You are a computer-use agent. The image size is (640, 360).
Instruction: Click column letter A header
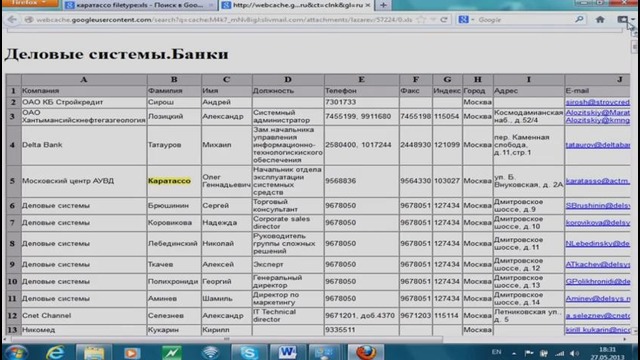(84, 80)
